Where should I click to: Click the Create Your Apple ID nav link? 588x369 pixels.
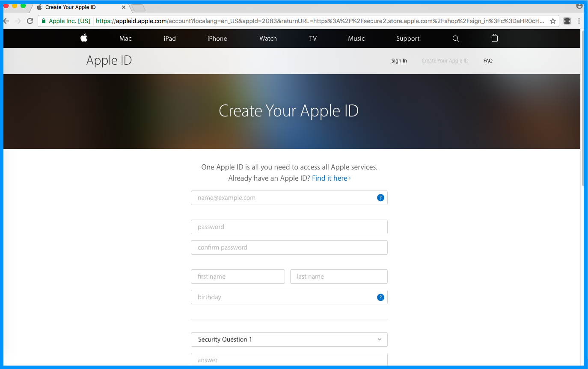tap(445, 61)
